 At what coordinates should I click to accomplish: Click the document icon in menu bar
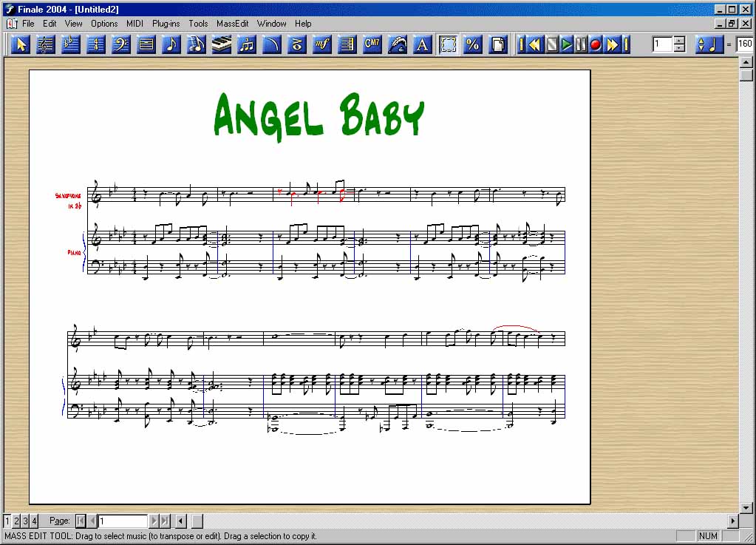point(12,23)
